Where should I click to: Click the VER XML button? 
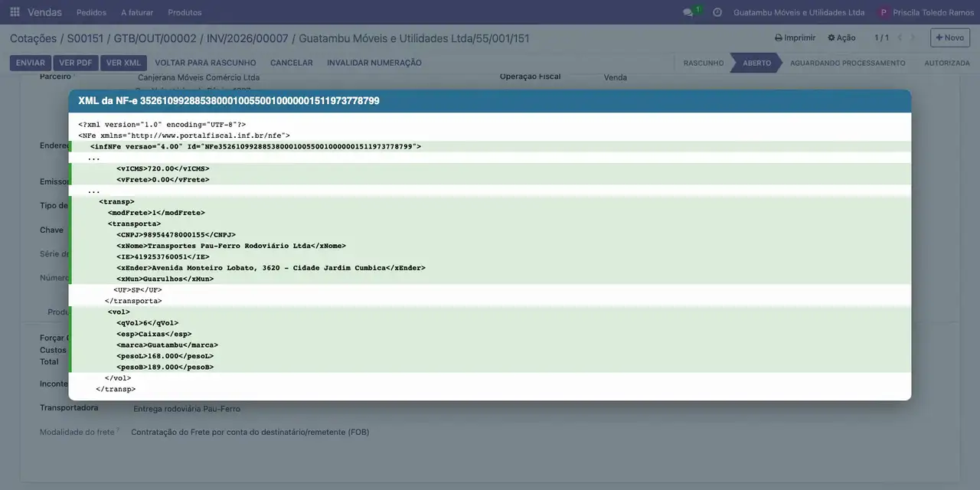coord(123,63)
